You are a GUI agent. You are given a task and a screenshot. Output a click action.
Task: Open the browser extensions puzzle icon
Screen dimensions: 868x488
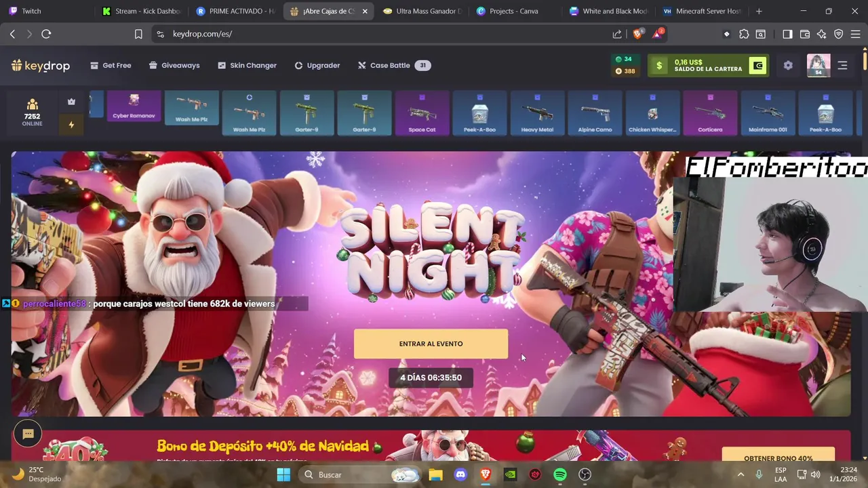(744, 34)
